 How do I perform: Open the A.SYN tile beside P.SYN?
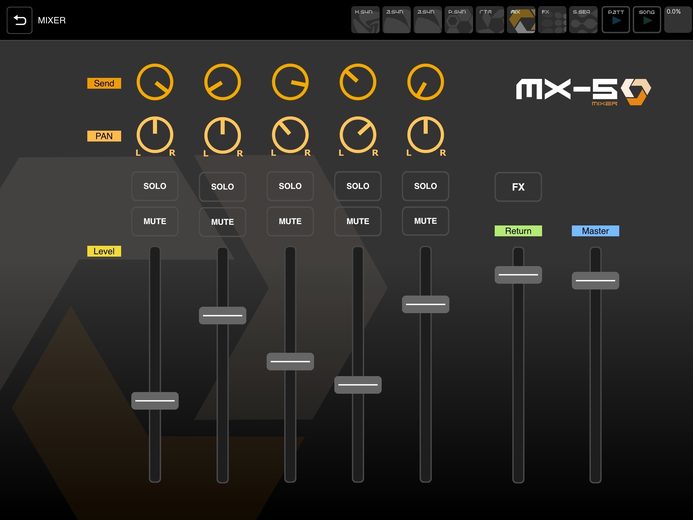click(427, 20)
